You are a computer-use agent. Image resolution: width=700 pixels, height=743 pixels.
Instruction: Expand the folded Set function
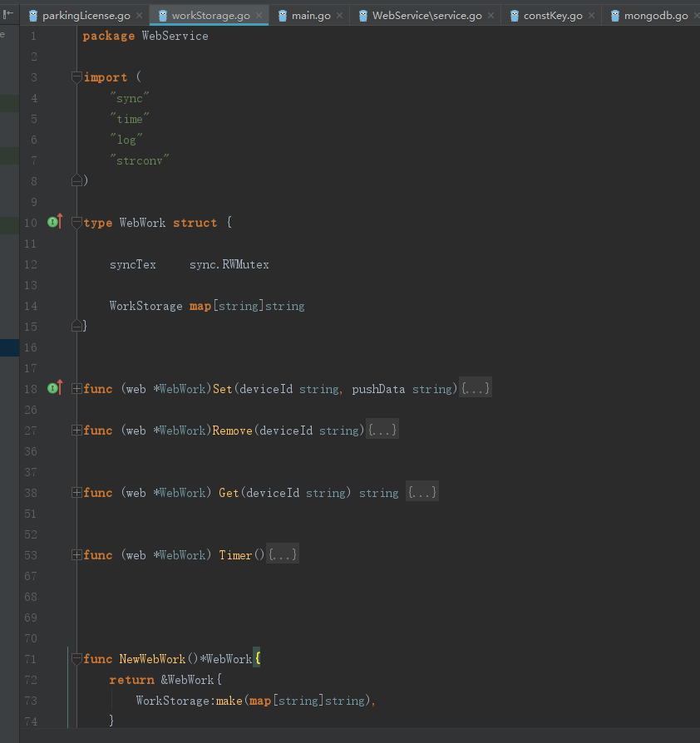click(x=76, y=389)
